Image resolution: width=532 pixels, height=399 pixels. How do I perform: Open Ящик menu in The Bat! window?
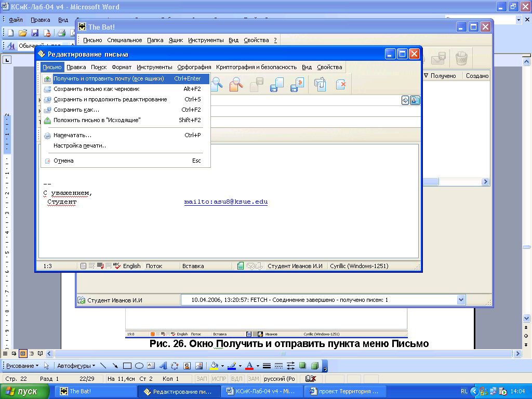[176, 40]
